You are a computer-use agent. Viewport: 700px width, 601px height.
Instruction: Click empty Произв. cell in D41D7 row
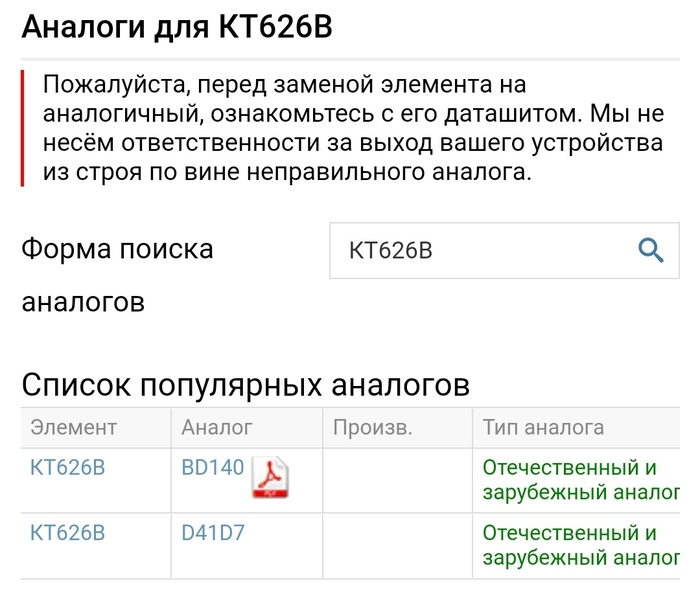point(397,546)
